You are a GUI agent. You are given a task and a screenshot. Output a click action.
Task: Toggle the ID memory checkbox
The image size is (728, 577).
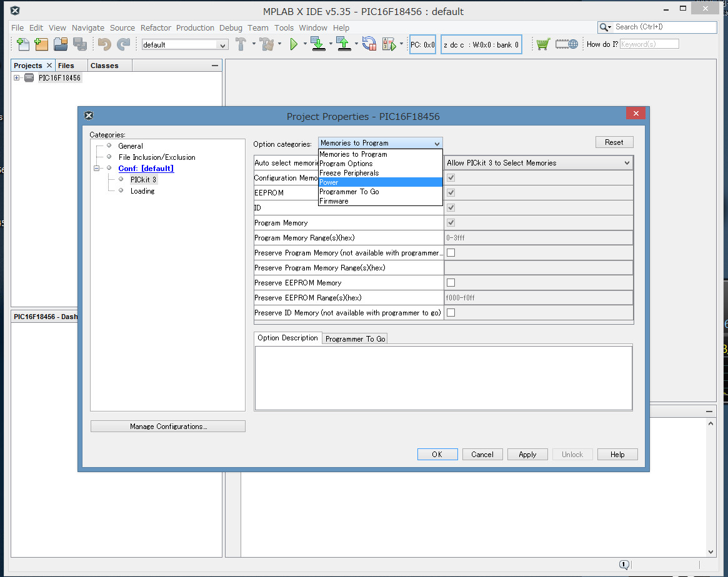pos(451,207)
